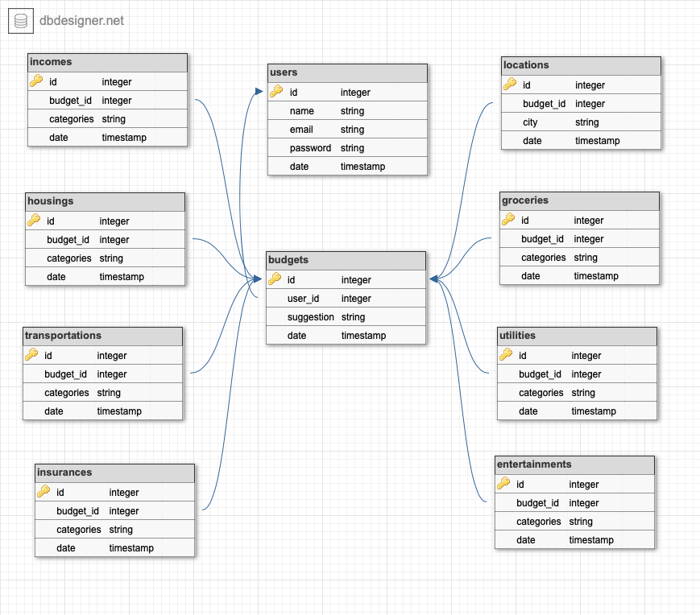This screenshot has height=615, width=700.
Task: Click the primary key icon in budgets table
Action: [x=275, y=279]
